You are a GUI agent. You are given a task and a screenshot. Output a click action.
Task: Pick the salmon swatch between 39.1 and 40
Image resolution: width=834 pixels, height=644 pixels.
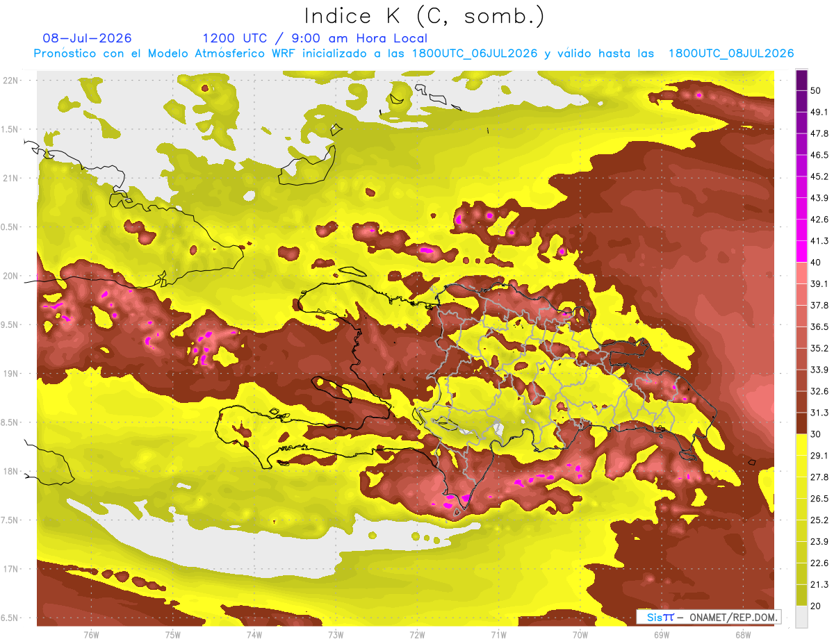click(801, 273)
